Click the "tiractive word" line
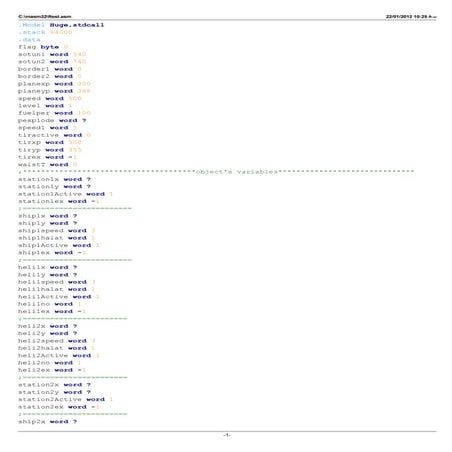This screenshot has width=452, height=452. click(x=54, y=135)
